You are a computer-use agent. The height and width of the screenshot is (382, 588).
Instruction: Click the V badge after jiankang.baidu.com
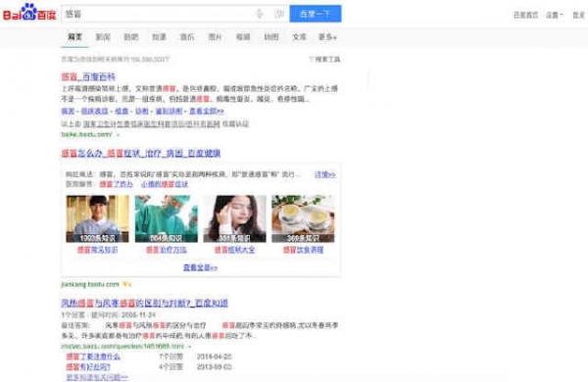click(126, 284)
